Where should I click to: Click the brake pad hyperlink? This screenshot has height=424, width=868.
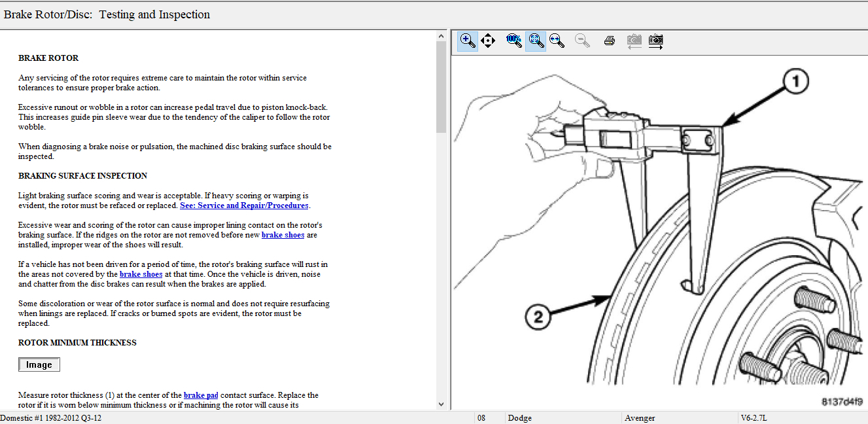(201, 395)
